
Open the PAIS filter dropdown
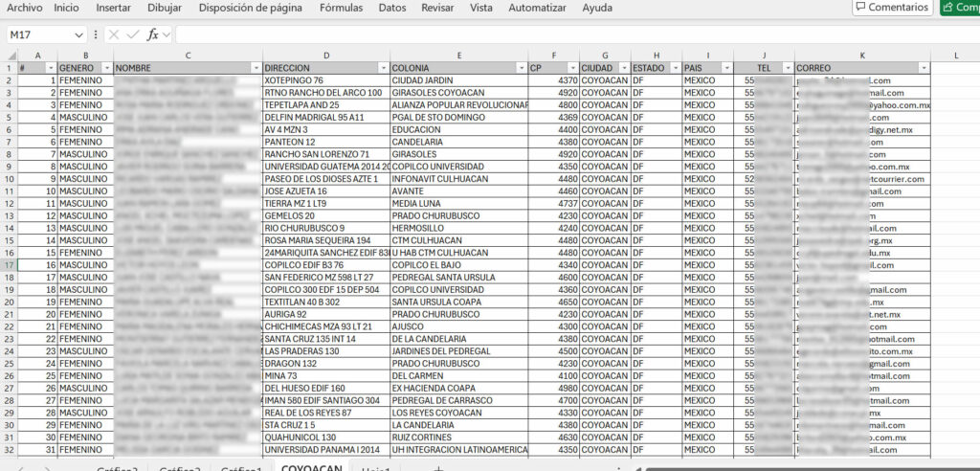pyautogui.click(x=727, y=68)
